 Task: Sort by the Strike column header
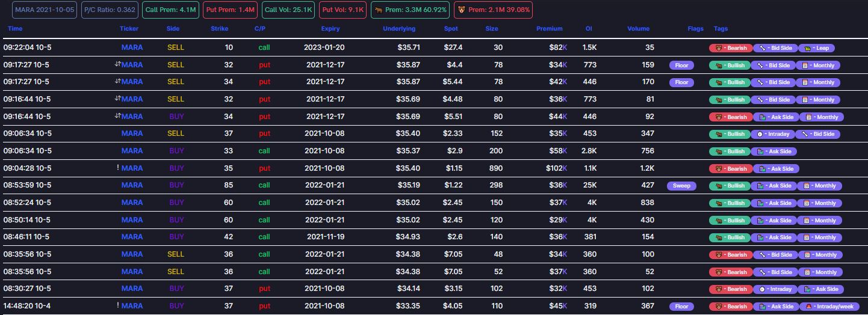pos(220,28)
